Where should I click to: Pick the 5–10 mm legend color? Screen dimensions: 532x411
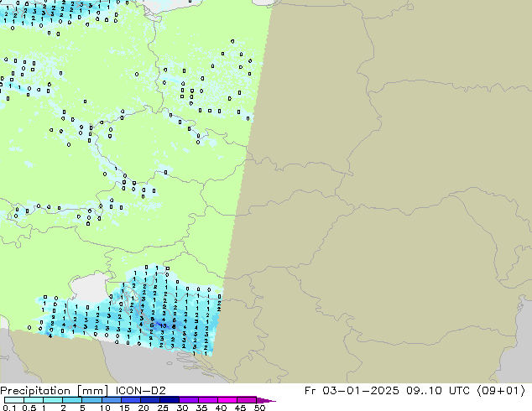[91, 400]
